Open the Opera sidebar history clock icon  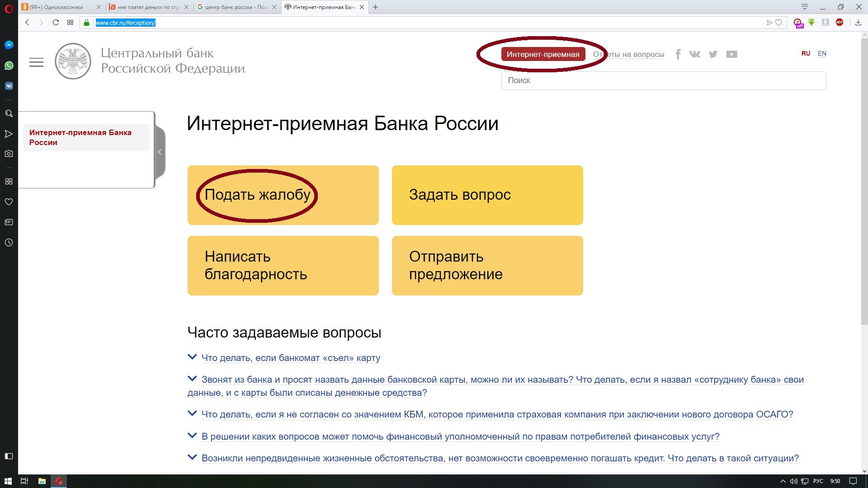[9, 243]
